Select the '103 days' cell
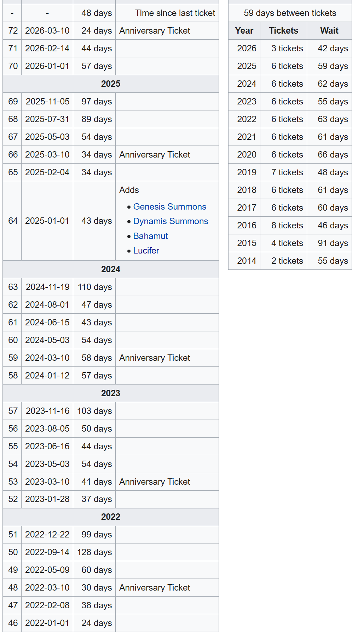Screen dimensions: 364x632 point(94,411)
